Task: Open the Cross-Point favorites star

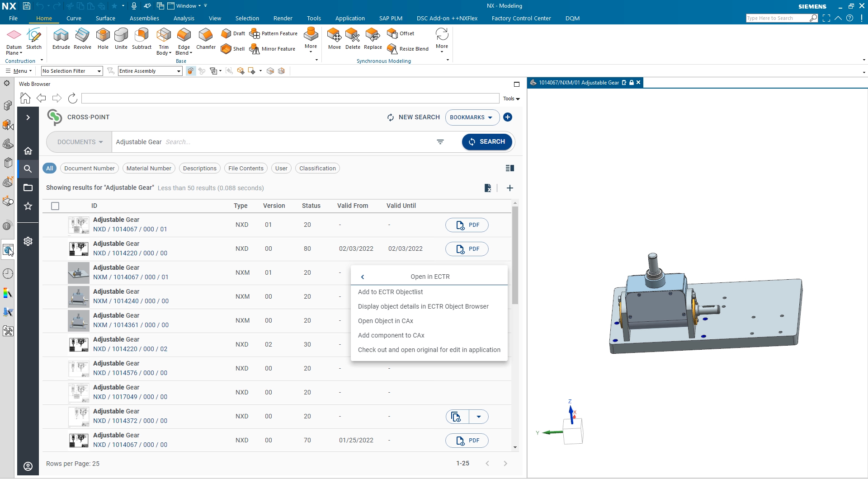Action: [28, 206]
